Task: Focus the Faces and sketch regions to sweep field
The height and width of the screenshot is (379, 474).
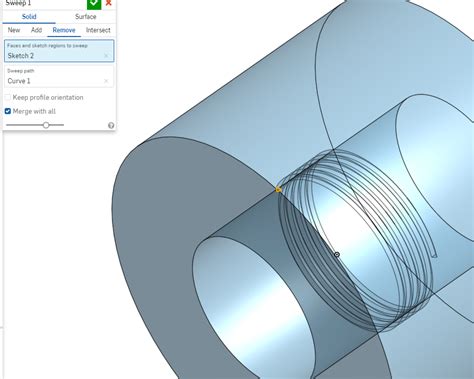Action: click(x=59, y=51)
